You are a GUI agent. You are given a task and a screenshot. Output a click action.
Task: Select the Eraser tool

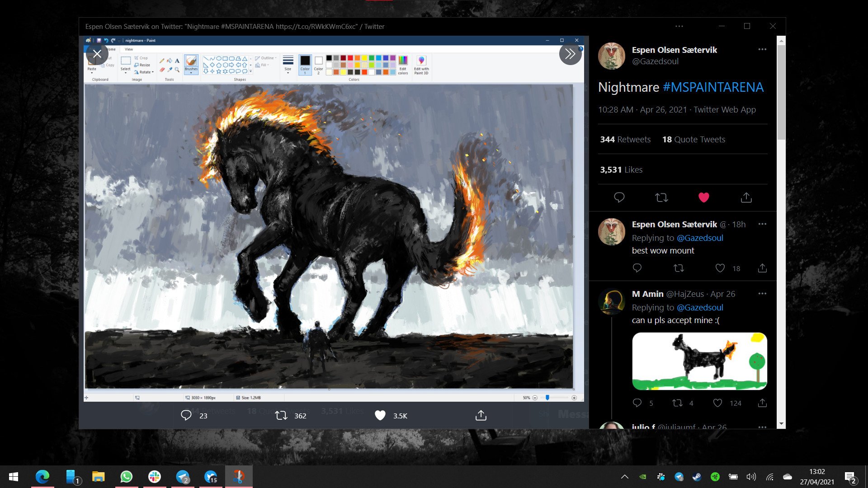point(162,69)
